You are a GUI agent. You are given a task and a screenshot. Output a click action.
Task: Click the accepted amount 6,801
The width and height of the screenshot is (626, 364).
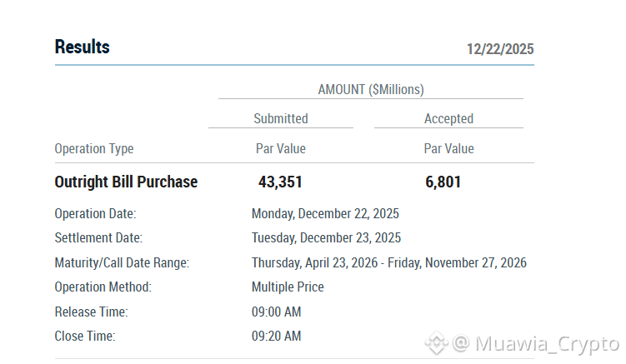coord(443,182)
